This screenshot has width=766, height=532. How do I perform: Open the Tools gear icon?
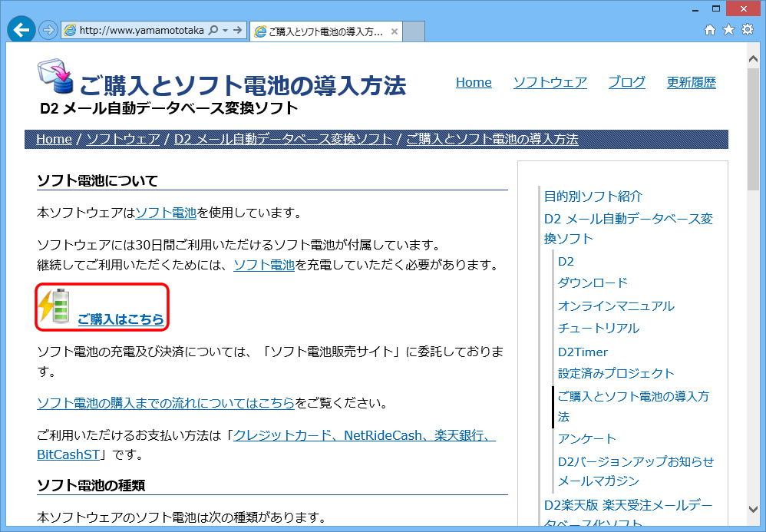pyautogui.click(x=747, y=30)
